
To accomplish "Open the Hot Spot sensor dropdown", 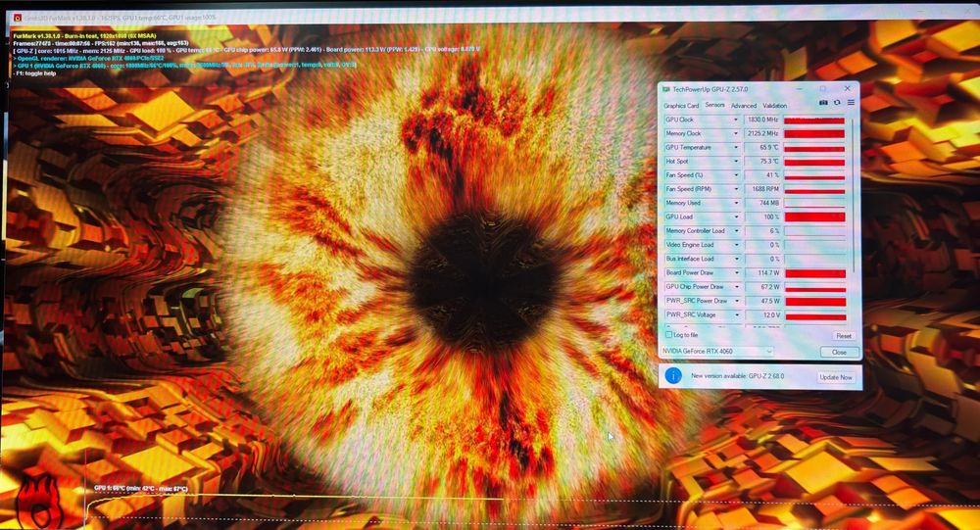I will [736, 162].
